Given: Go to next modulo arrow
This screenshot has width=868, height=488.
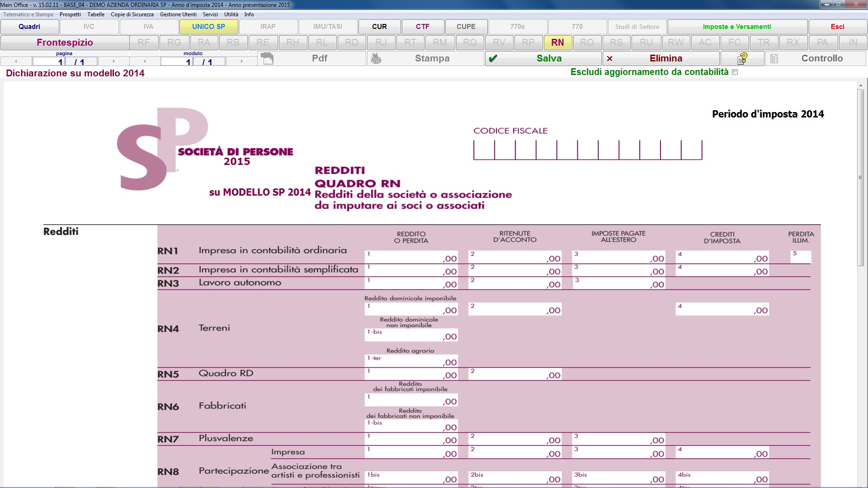Looking at the screenshot, I should click(241, 61).
